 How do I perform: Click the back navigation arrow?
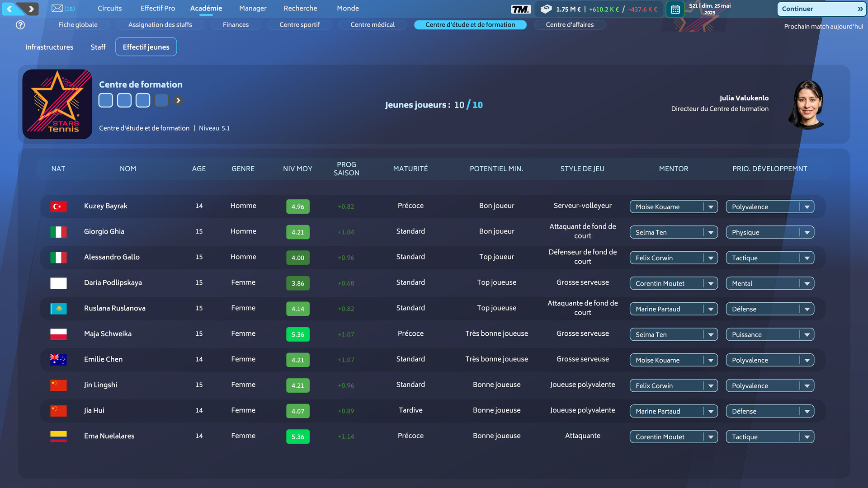pos(10,9)
